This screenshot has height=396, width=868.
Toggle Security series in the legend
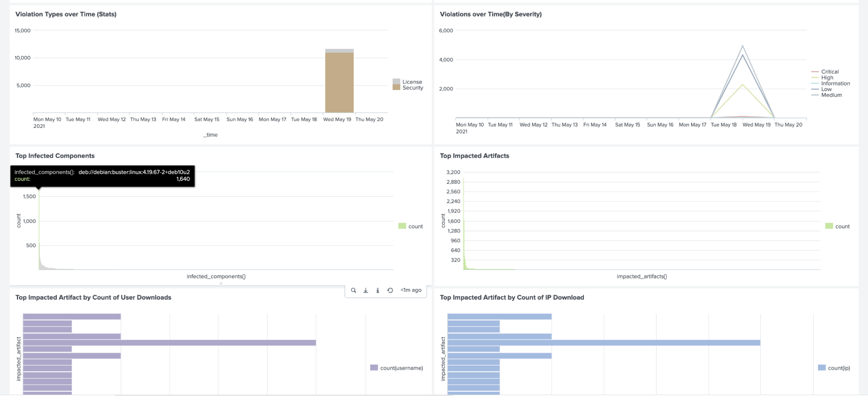pyautogui.click(x=412, y=88)
